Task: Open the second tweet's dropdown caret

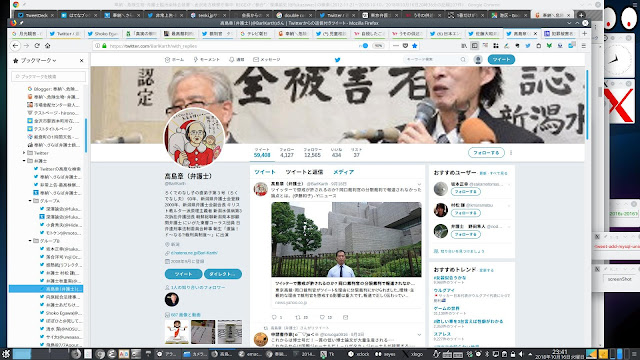Action: click(419, 335)
